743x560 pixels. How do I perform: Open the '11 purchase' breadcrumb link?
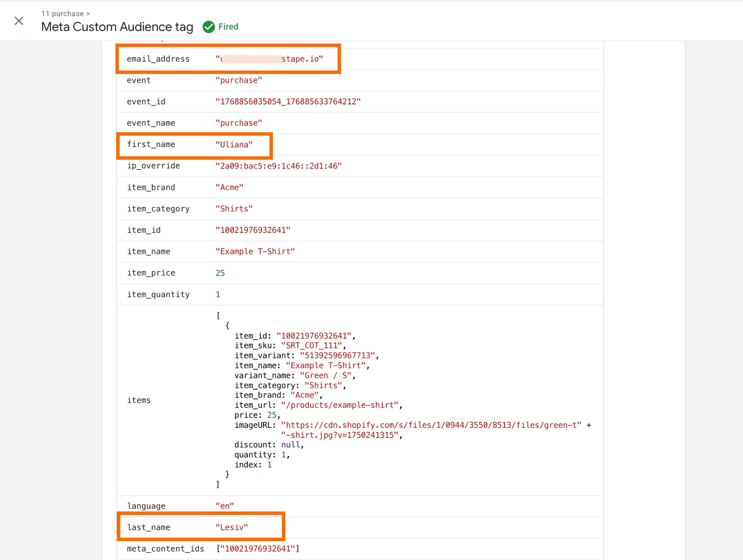62,14
